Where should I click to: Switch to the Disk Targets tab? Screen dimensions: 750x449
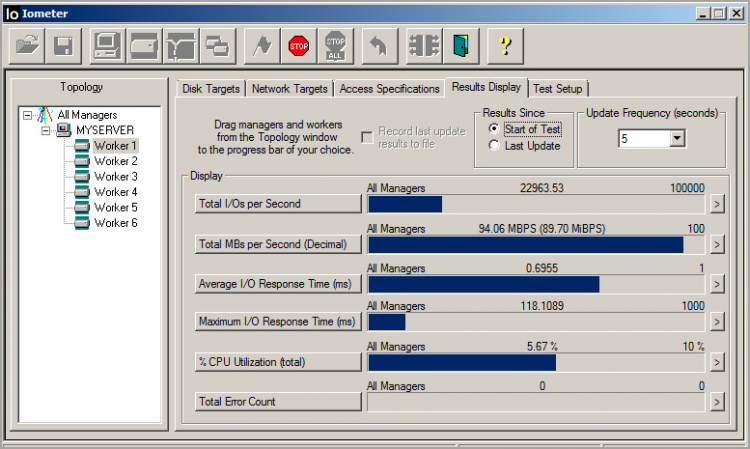click(210, 89)
